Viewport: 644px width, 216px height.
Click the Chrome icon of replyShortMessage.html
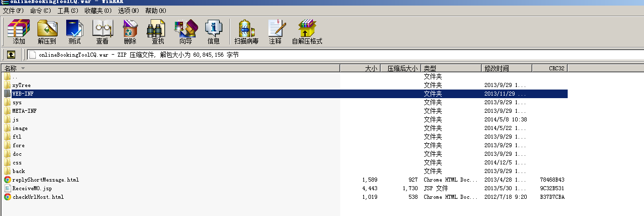click(7, 180)
